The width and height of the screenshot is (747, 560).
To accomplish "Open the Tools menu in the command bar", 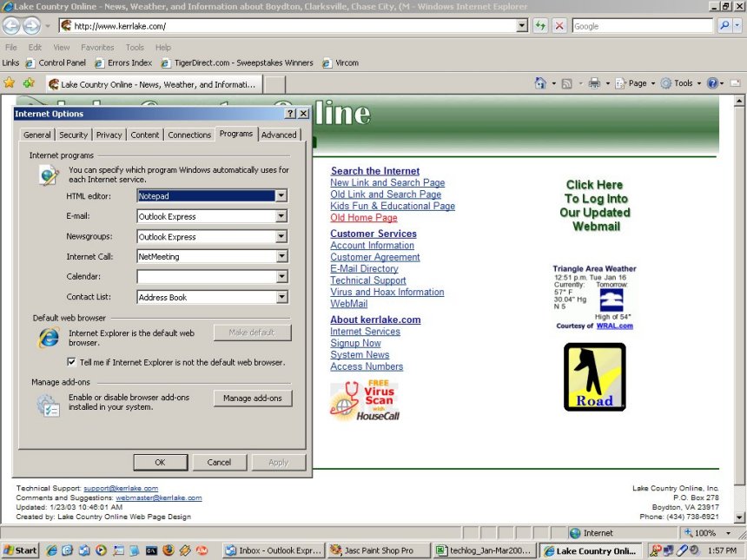I will pos(682,83).
